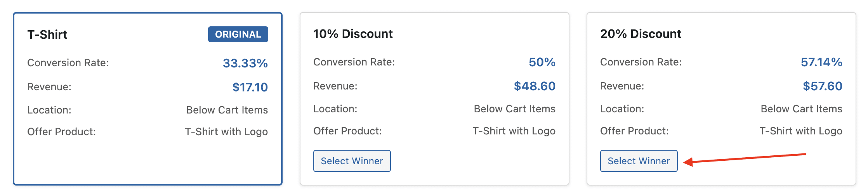The width and height of the screenshot is (868, 196).
Task: Select the $48.60 revenue figure
Action: (x=535, y=86)
